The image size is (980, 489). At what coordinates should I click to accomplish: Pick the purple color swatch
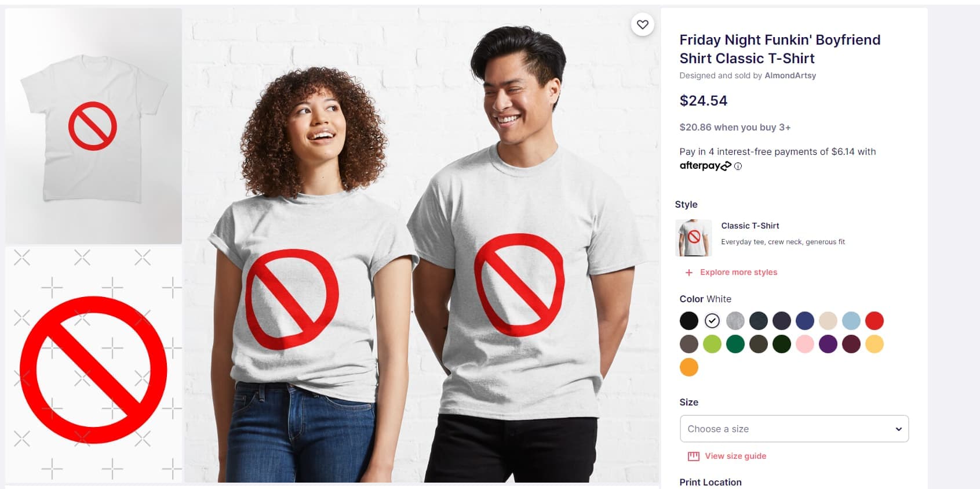click(x=828, y=344)
